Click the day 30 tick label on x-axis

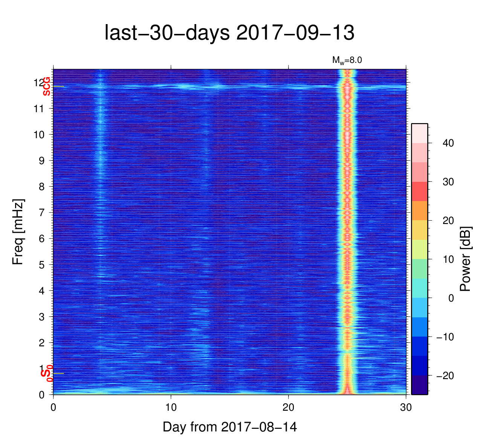click(406, 408)
